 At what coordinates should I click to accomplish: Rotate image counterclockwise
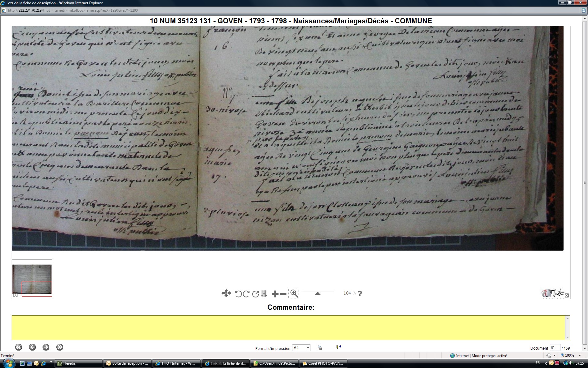238,294
